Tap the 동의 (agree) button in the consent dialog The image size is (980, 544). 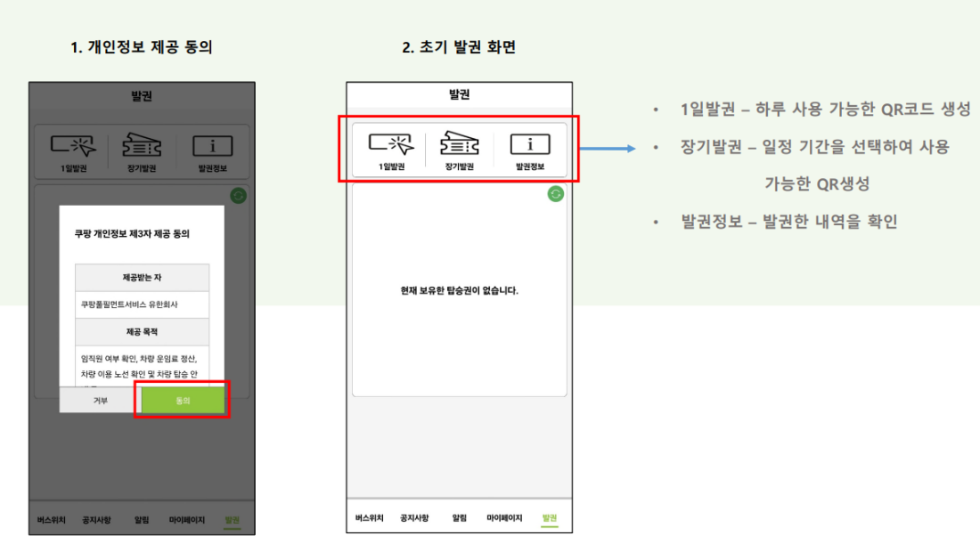click(x=183, y=400)
